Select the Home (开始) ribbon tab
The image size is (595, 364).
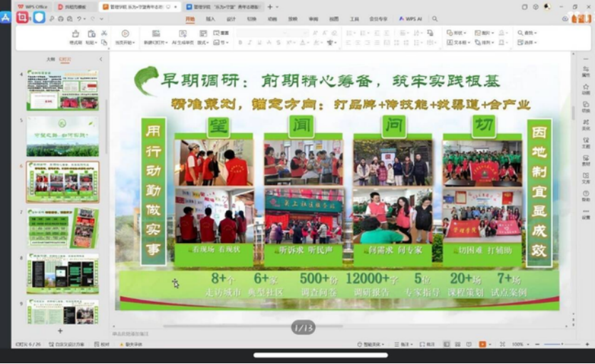(190, 19)
